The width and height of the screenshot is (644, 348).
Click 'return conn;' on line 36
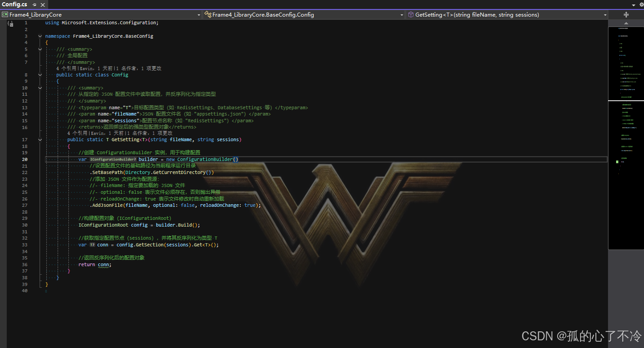[x=95, y=265]
